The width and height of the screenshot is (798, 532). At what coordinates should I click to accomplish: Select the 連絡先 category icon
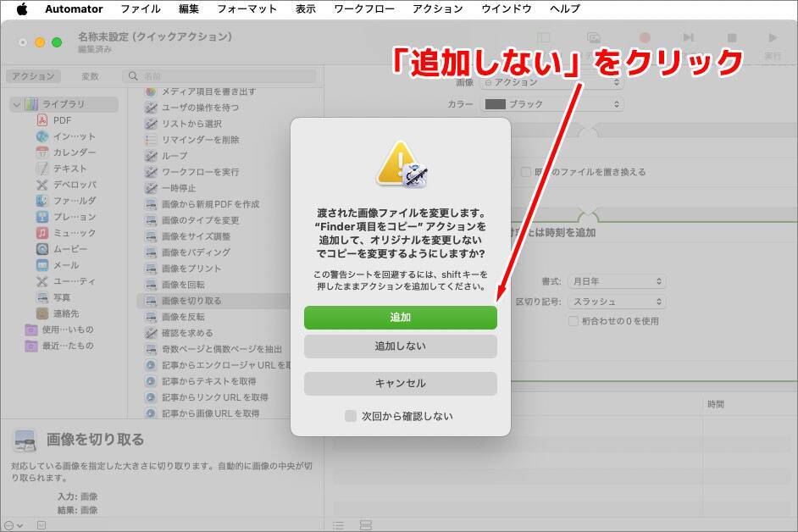tap(42, 313)
